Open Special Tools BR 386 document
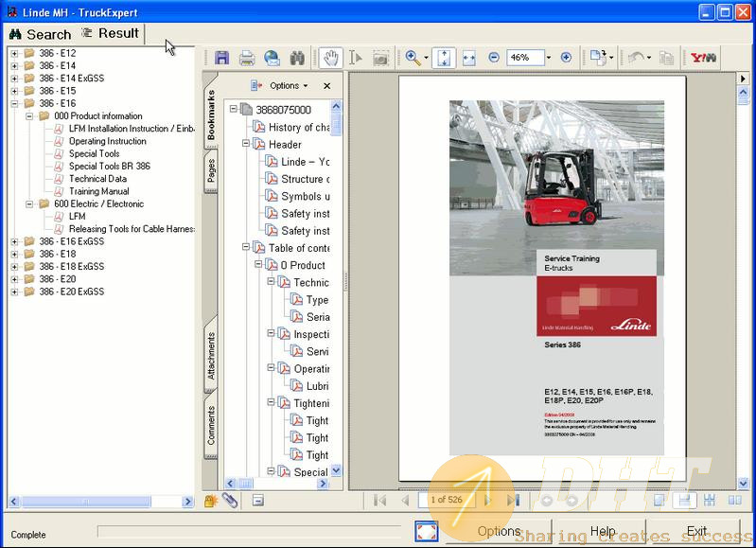This screenshot has width=756, height=548. 110,167
